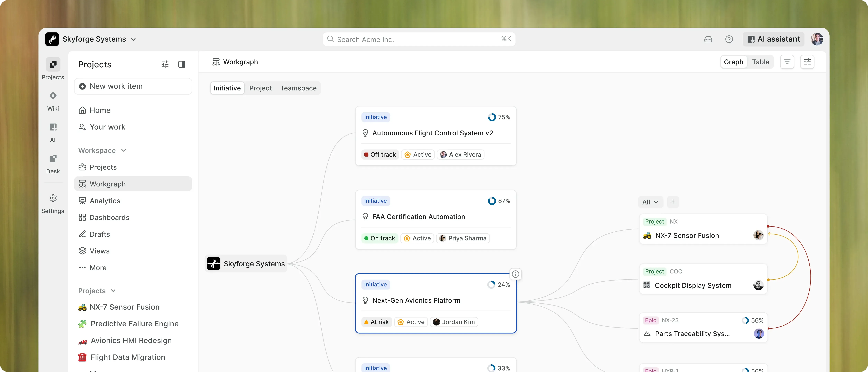This screenshot has height=372, width=868.
Task: Click Alex Rivera owner chip
Action: 460,155
